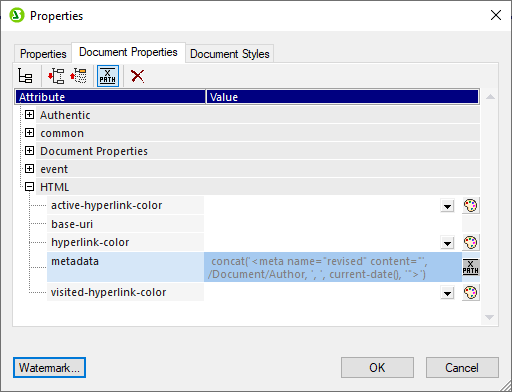The height and width of the screenshot is (392, 512).
Task: Switch to the Properties tab
Action: pos(43,54)
